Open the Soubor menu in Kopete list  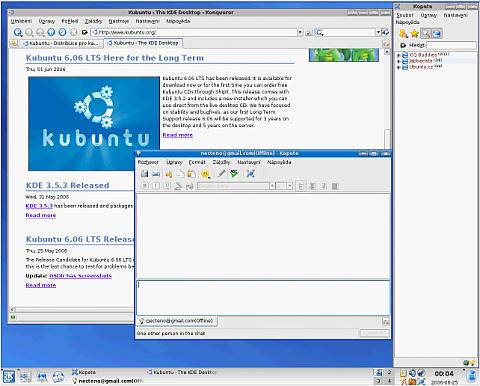[405, 15]
